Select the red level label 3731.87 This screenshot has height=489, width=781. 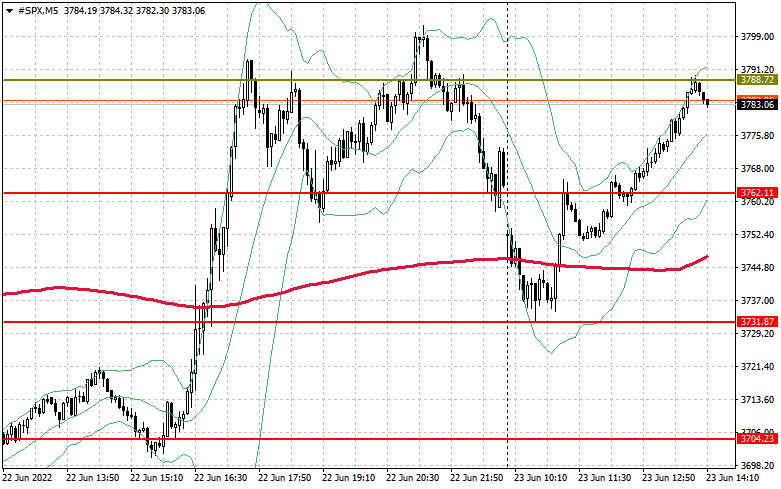tap(757, 321)
